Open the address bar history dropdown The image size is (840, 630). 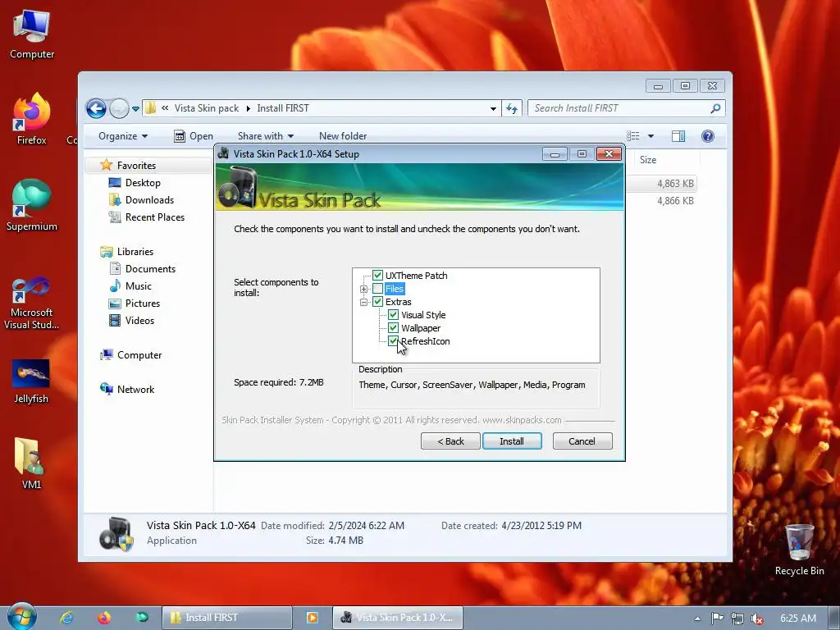pos(493,109)
